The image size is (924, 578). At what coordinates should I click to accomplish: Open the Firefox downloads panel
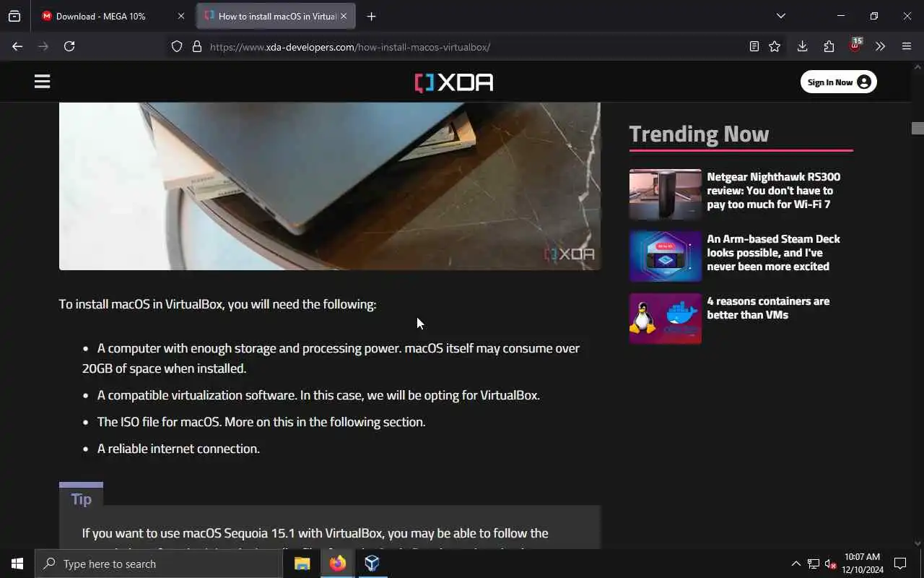pos(802,46)
